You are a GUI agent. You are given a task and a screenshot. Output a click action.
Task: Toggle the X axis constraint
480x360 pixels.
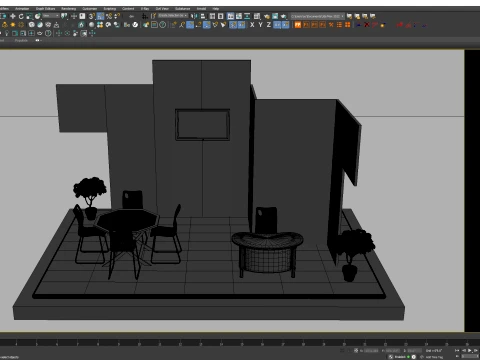[252, 25]
